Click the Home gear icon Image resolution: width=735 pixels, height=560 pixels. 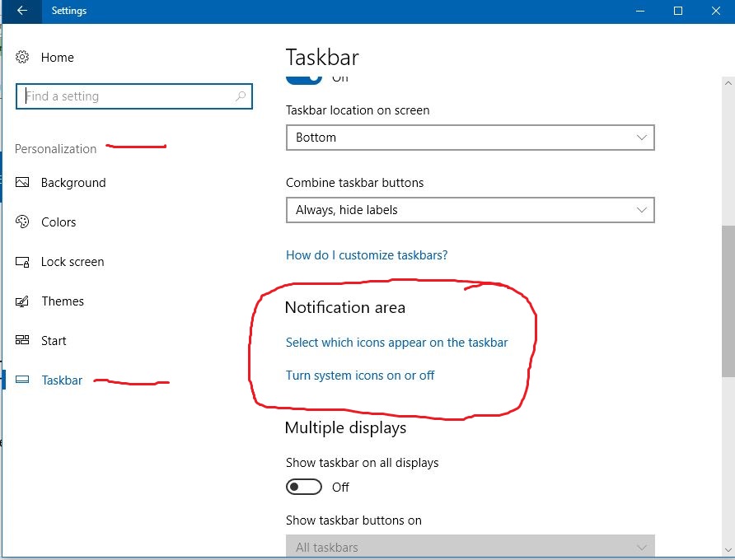coord(22,57)
